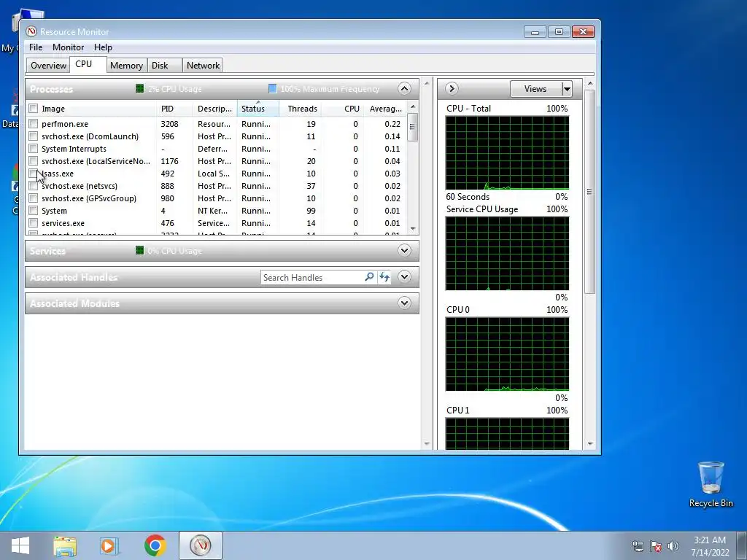This screenshot has height=560, width=747.
Task: Click the Service CPU Usage graph
Action: (507, 253)
